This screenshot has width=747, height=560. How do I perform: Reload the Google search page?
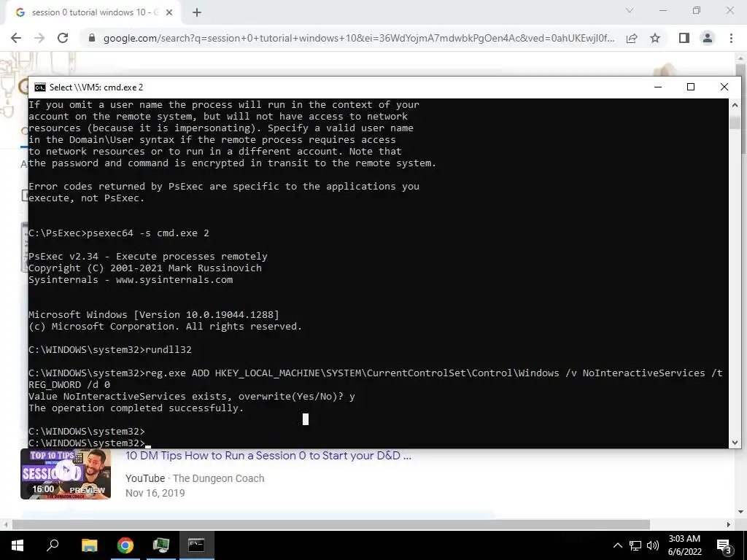[63, 38]
